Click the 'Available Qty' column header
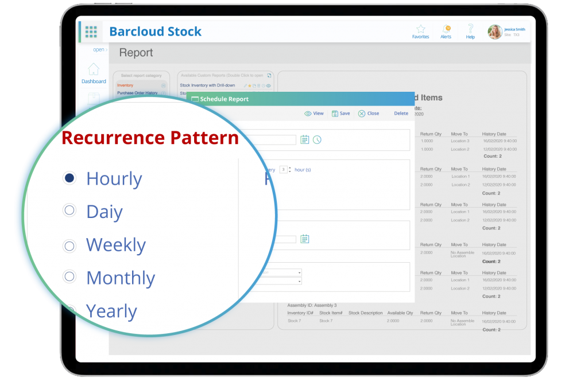Viewport: 588px width, 378px height. pyautogui.click(x=400, y=313)
